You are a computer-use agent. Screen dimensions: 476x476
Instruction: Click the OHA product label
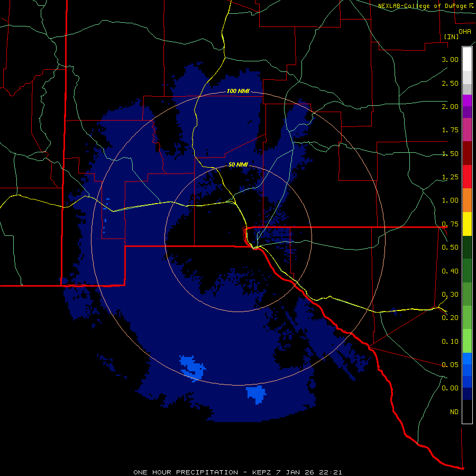tap(464, 31)
